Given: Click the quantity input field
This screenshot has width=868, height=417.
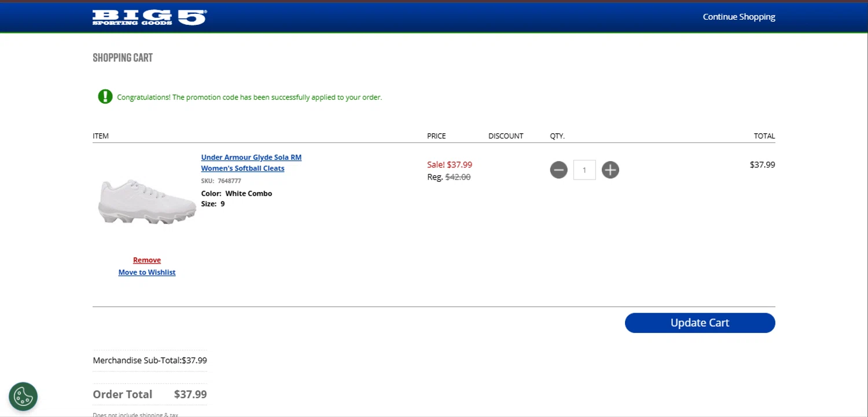Looking at the screenshot, I should click(x=584, y=170).
